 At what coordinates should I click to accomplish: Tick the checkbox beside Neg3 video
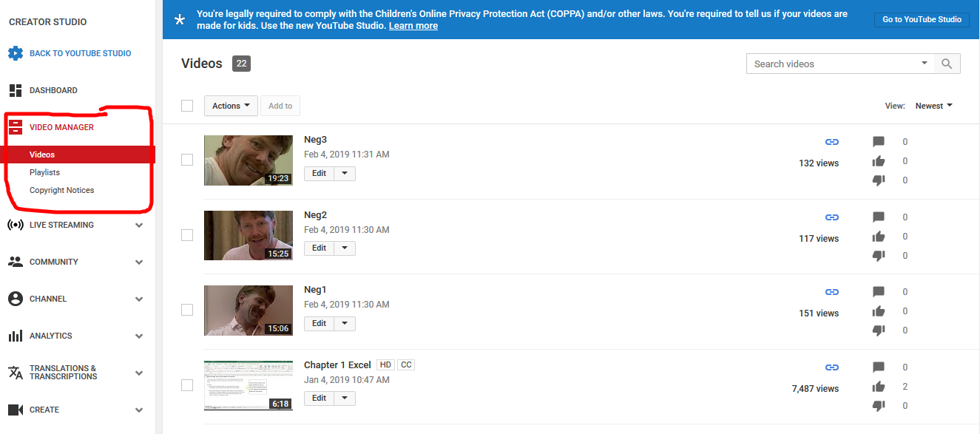click(187, 160)
